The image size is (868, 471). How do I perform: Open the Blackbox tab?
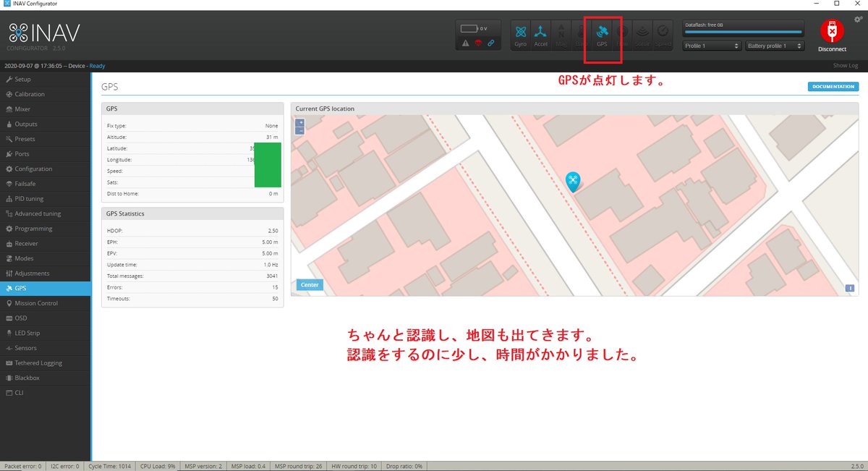coord(46,378)
